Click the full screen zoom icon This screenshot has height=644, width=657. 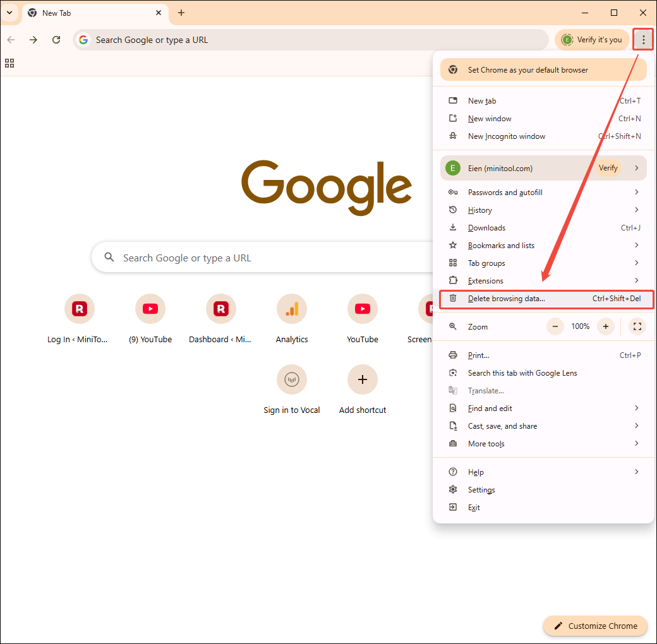coord(637,326)
